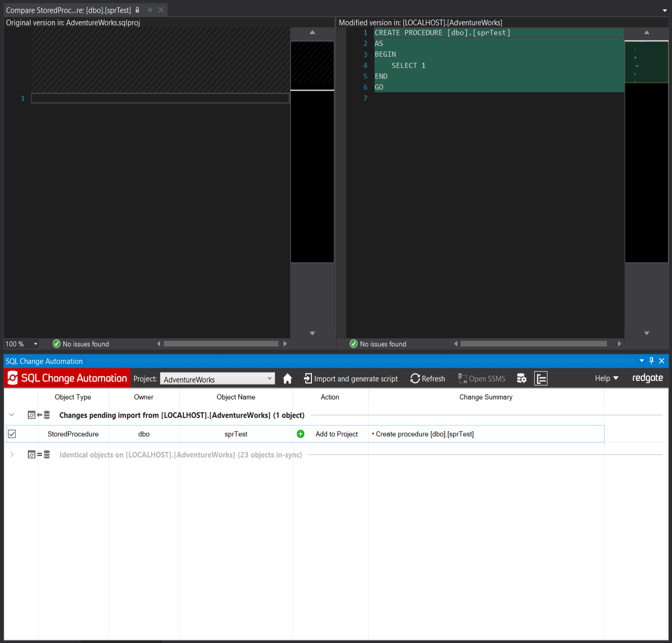Pin the Compare StoredProcedure tab

coord(150,10)
